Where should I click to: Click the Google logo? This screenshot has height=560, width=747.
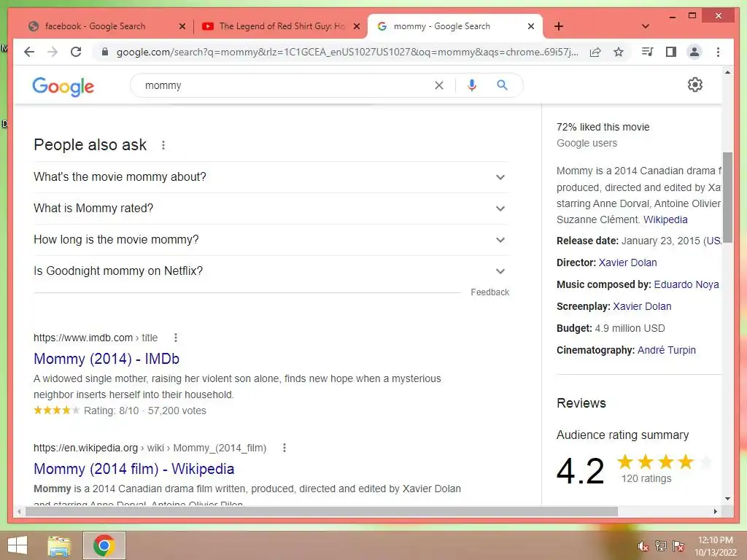pos(63,87)
